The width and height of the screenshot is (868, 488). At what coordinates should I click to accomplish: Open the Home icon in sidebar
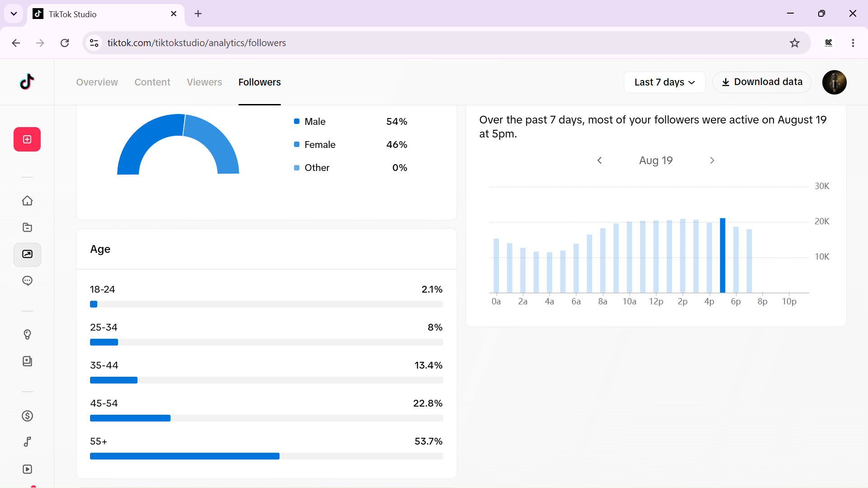pos(27,200)
